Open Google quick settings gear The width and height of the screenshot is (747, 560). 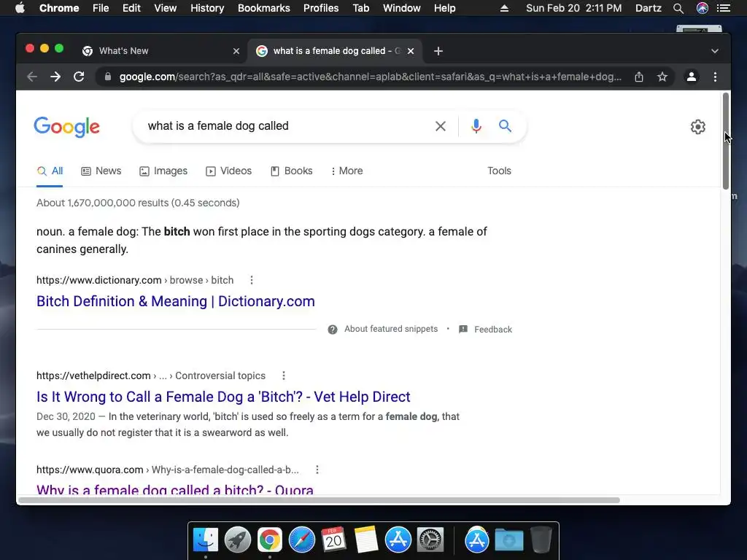point(698,127)
